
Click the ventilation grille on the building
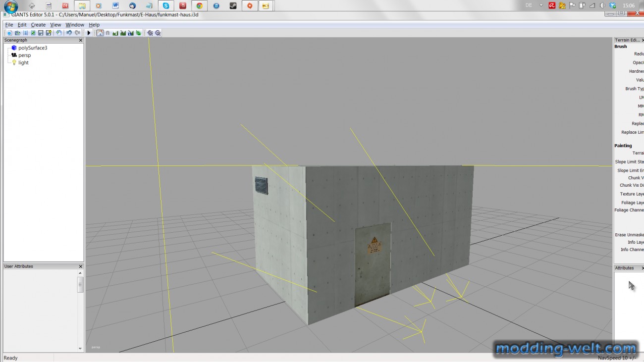(261, 186)
